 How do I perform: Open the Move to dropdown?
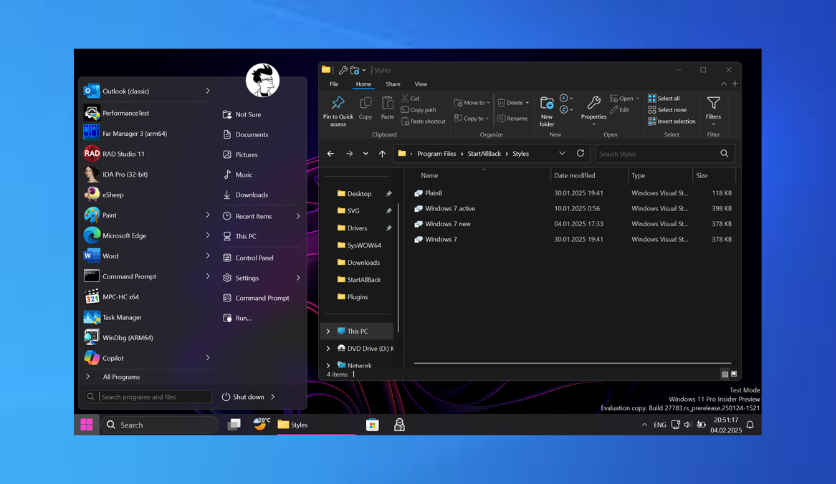(x=471, y=102)
